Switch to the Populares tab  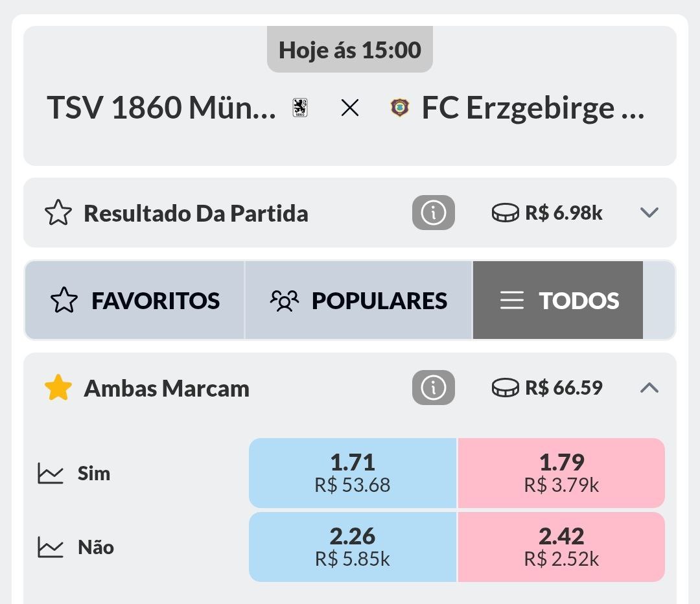[358, 301]
